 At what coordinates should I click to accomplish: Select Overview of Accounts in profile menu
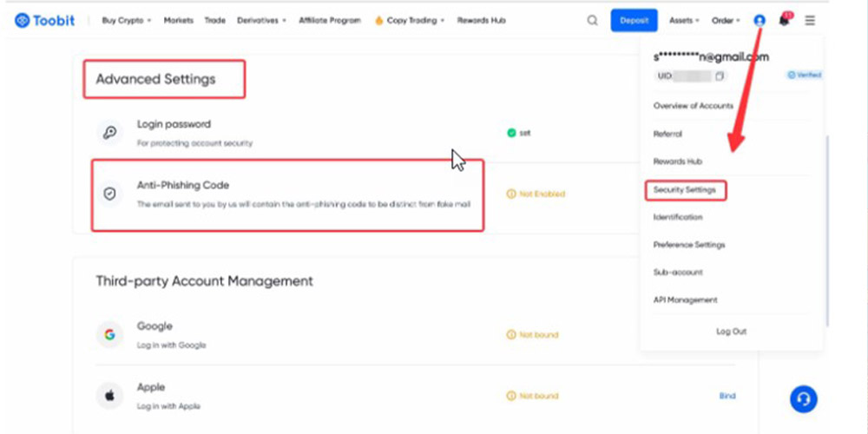coord(693,106)
